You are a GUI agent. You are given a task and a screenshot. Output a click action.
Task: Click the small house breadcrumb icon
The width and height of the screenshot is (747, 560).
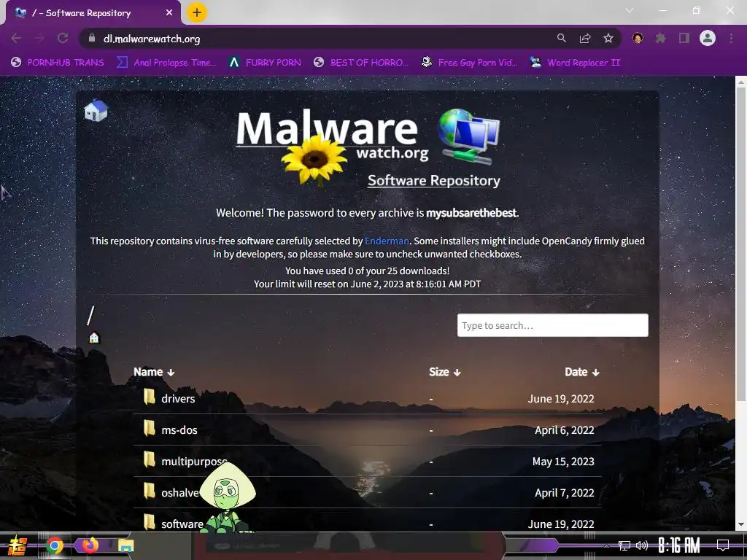(x=94, y=338)
